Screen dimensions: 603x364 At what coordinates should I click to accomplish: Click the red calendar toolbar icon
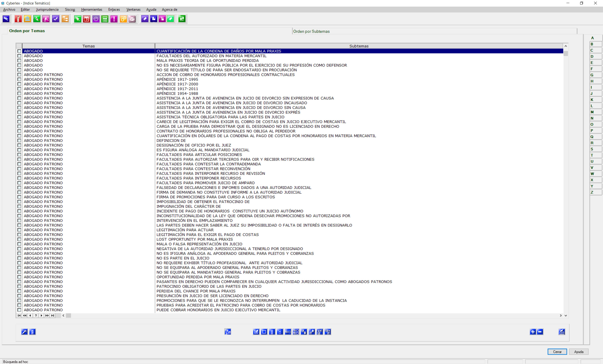[87, 19]
